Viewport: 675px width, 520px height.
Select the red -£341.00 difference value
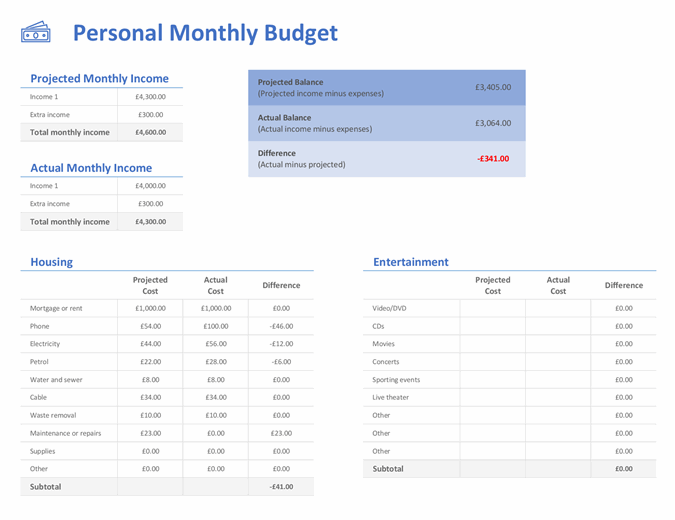coord(492,158)
